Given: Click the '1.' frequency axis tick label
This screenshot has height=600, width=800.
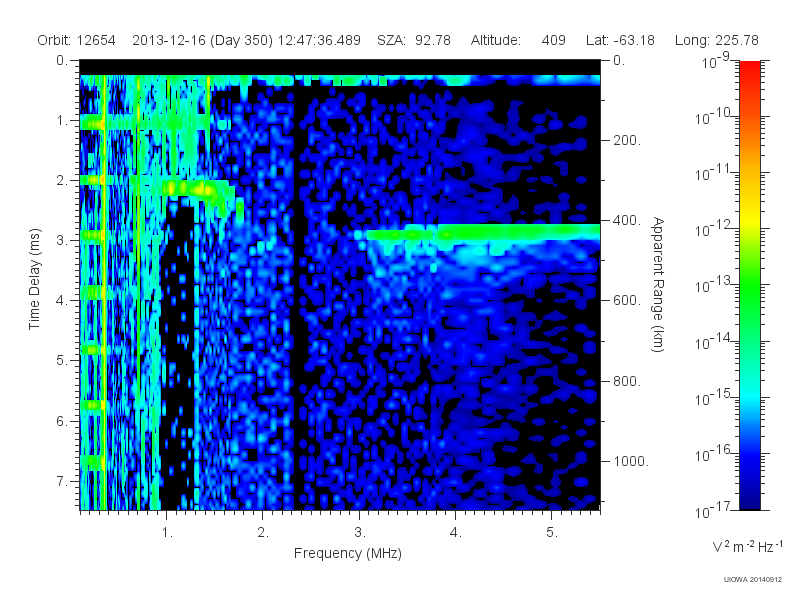Looking at the screenshot, I should (167, 533).
